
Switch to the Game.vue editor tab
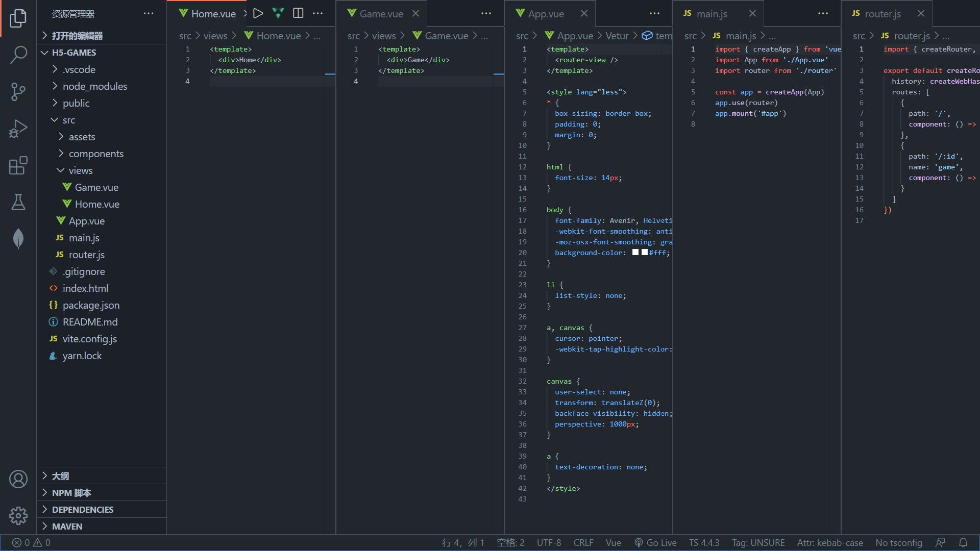[x=381, y=14]
